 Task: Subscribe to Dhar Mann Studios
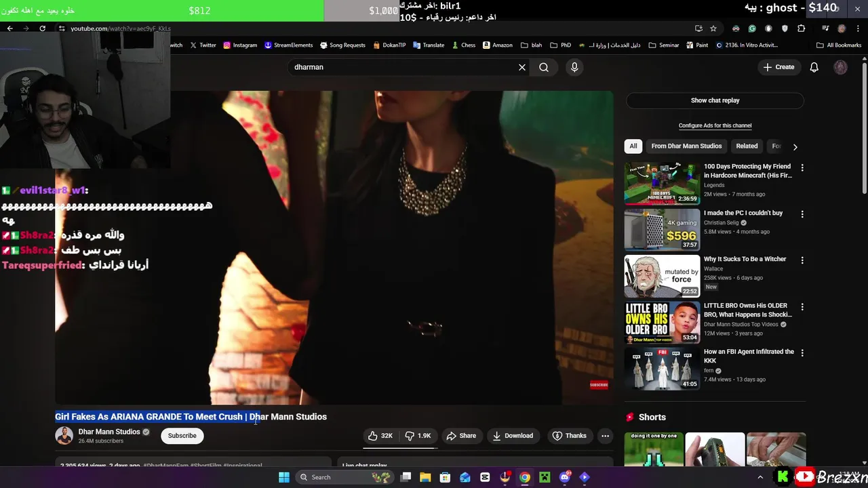(182, 436)
